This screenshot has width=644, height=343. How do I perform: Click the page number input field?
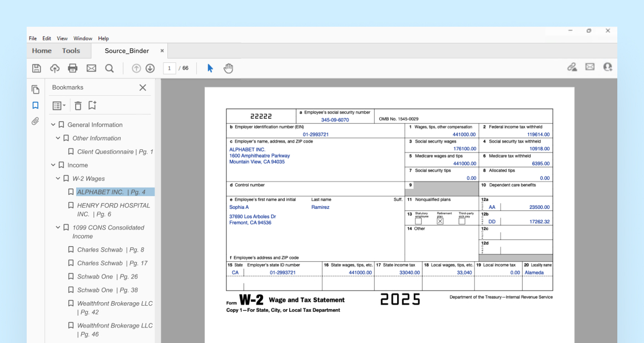coord(169,68)
